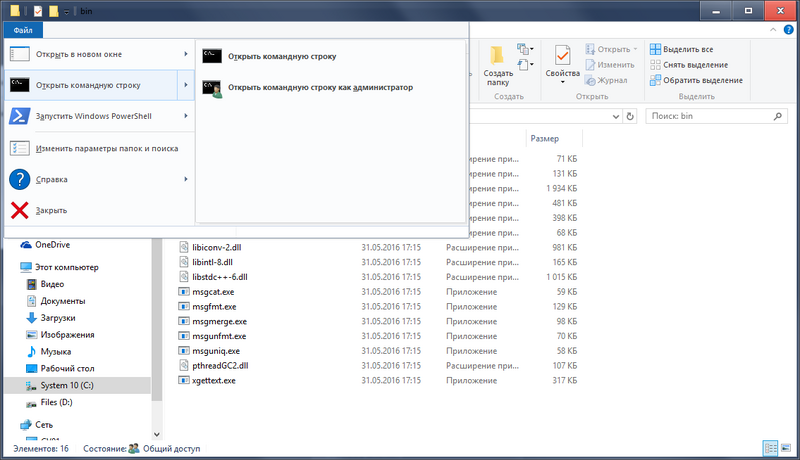
Task: Click the 'Выделить все' ribbon icon
Action: [655, 49]
